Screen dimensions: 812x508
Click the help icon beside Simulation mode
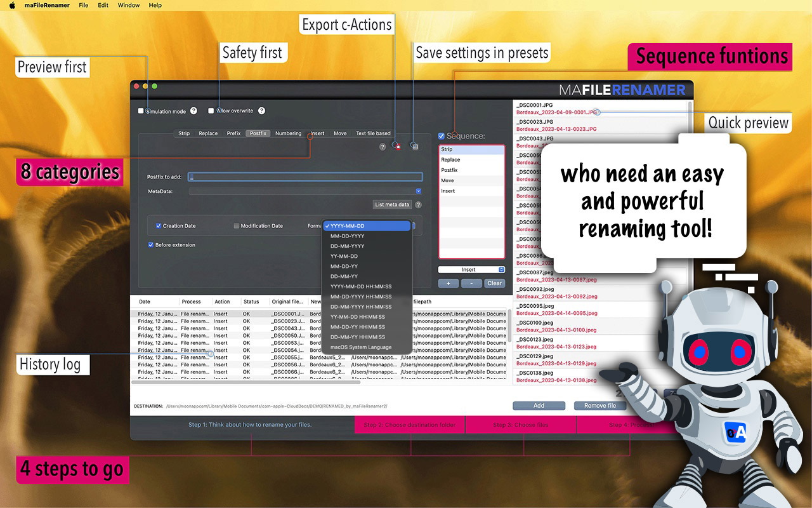[193, 111]
